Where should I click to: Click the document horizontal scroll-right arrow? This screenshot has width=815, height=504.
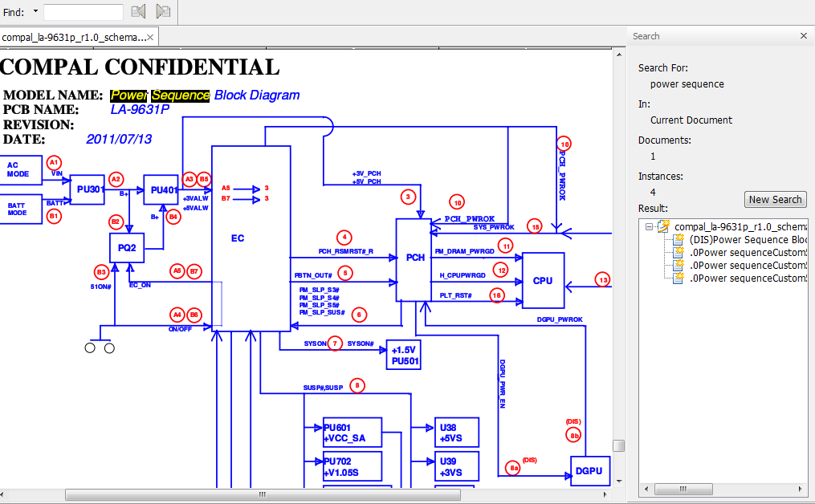point(605,494)
